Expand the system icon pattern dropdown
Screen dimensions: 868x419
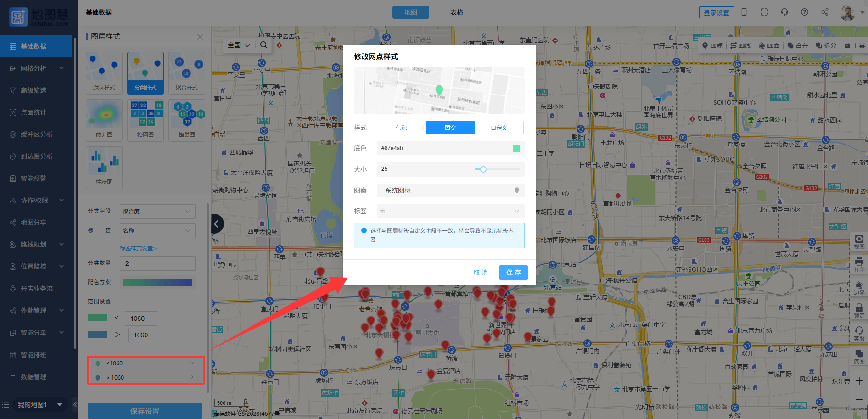pos(450,190)
